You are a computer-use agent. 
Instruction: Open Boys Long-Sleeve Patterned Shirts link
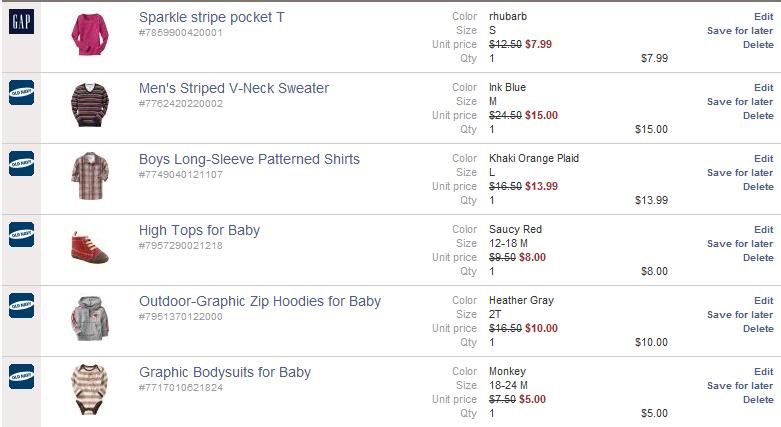click(249, 159)
